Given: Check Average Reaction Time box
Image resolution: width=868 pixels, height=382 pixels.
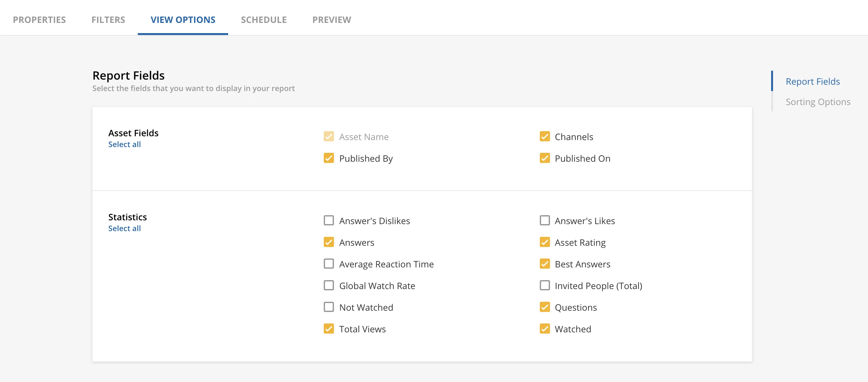Looking at the screenshot, I should [x=329, y=264].
